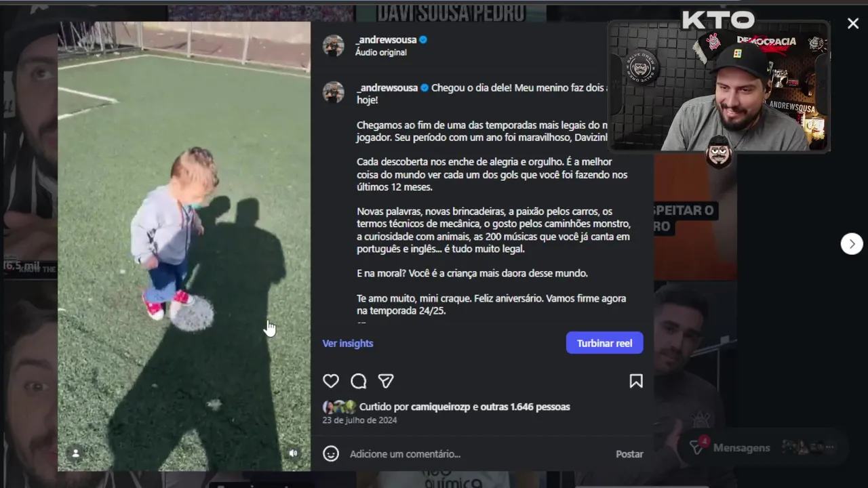This screenshot has height=488, width=868.
Task: Open comments via the speech bubble icon
Action: pyautogui.click(x=359, y=381)
